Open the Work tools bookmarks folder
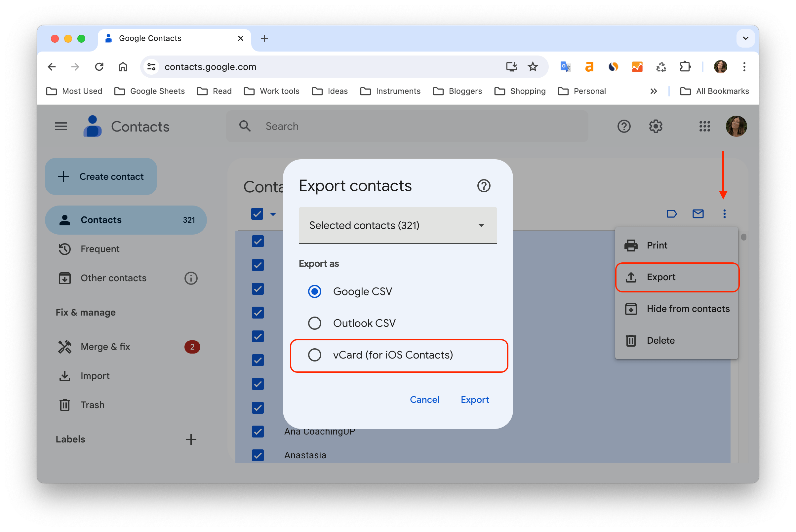Image resolution: width=796 pixels, height=532 pixels. pyautogui.click(x=271, y=91)
